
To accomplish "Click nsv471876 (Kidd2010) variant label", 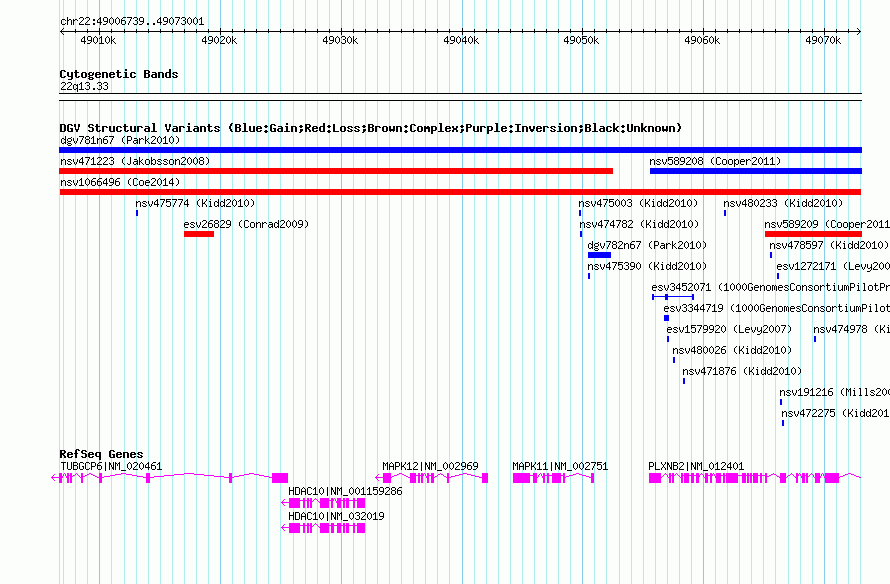I will tap(742, 371).
